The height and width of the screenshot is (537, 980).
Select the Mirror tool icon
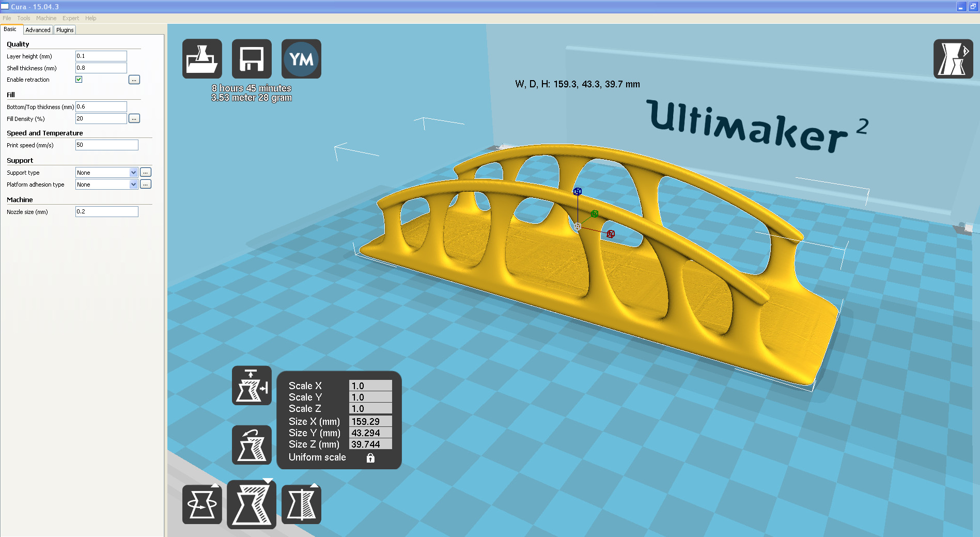tap(301, 504)
